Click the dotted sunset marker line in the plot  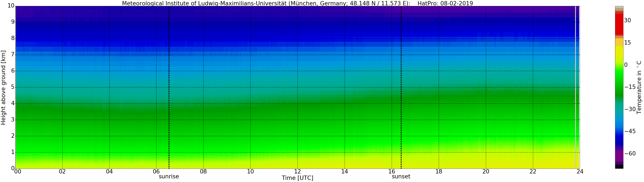click(x=401, y=87)
